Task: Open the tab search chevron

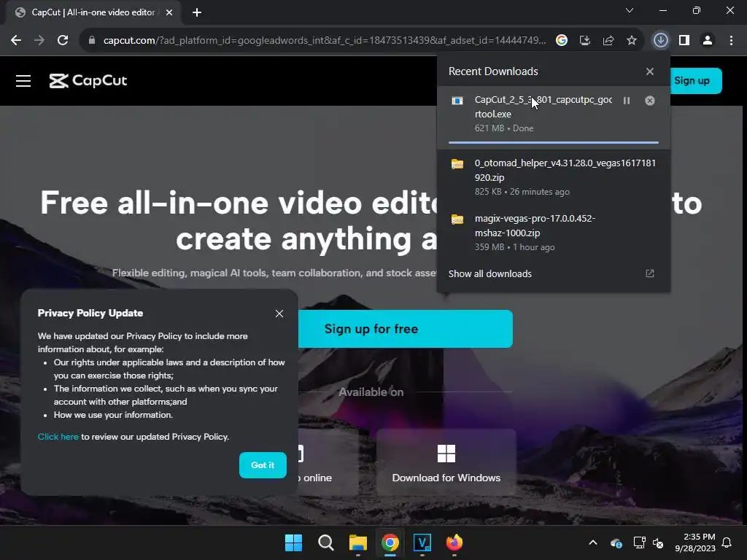Action: point(630,10)
